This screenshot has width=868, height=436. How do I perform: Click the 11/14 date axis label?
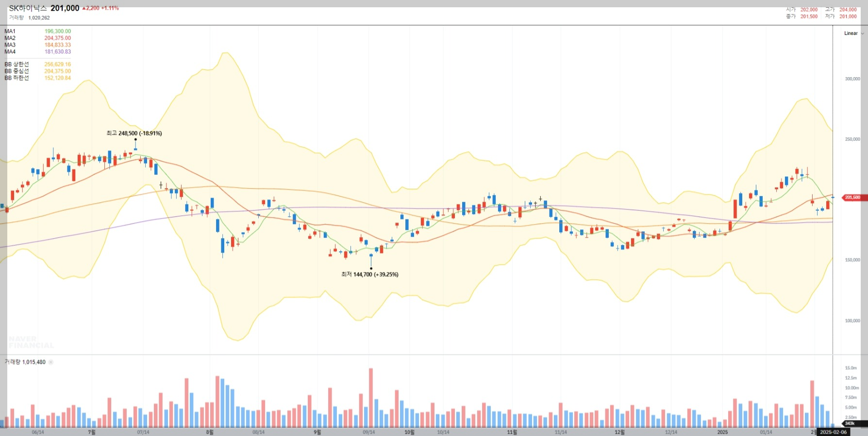[561, 432]
